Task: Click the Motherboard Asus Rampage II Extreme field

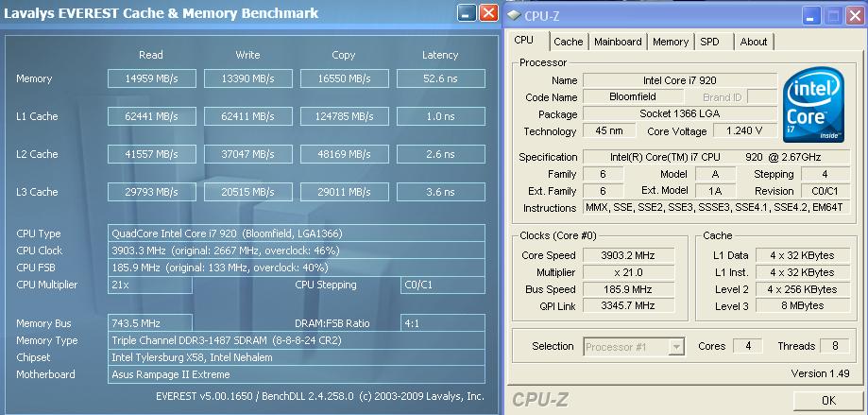Action: [297, 374]
